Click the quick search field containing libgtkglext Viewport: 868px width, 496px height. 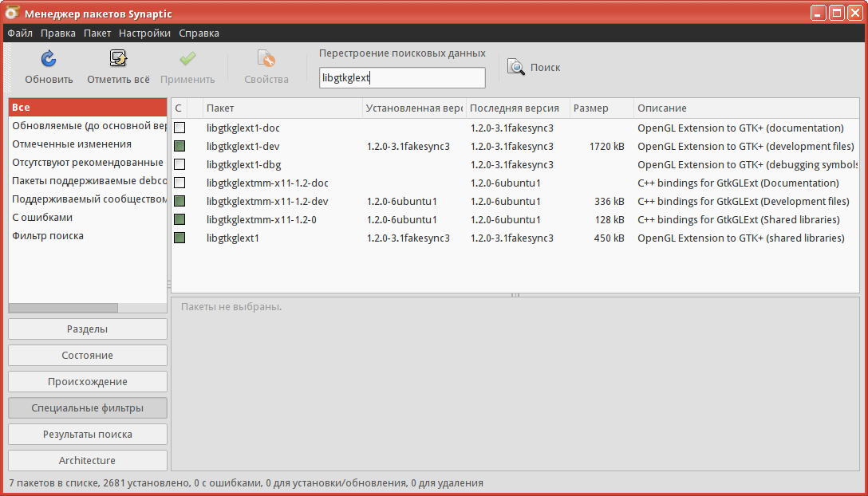pos(402,78)
